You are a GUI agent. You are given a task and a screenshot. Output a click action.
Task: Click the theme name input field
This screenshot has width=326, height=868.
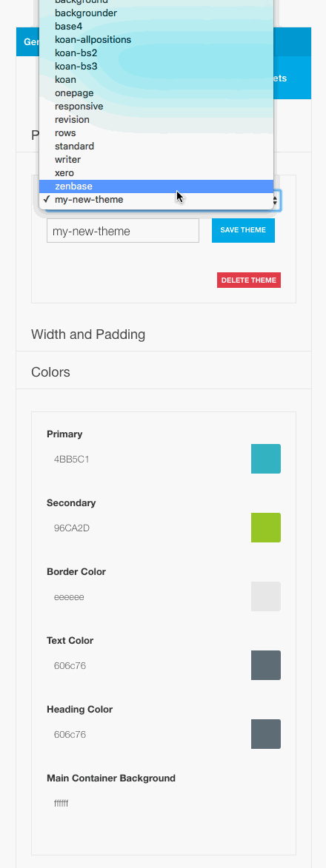pyautogui.click(x=122, y=231)
